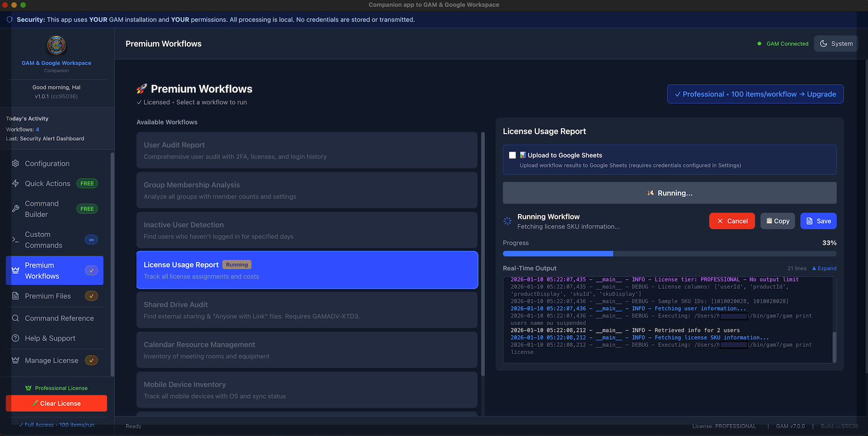Select the License Usage Report workflow
Screen dimensions: 868x436
(307, 270)
